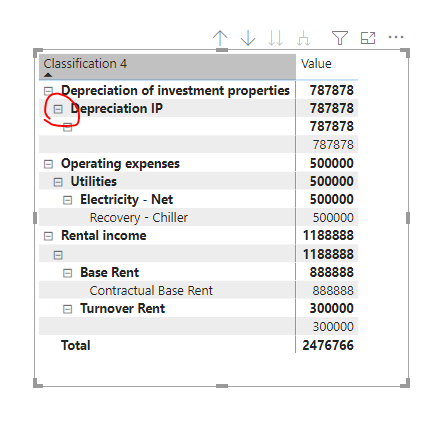Screen dimensions: 425x432
Task: Click the Depreciation IP label text
Action: tap(117, 109)
